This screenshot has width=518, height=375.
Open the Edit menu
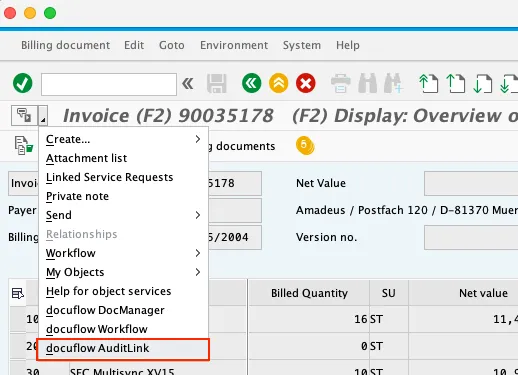[x=134, y=45]
